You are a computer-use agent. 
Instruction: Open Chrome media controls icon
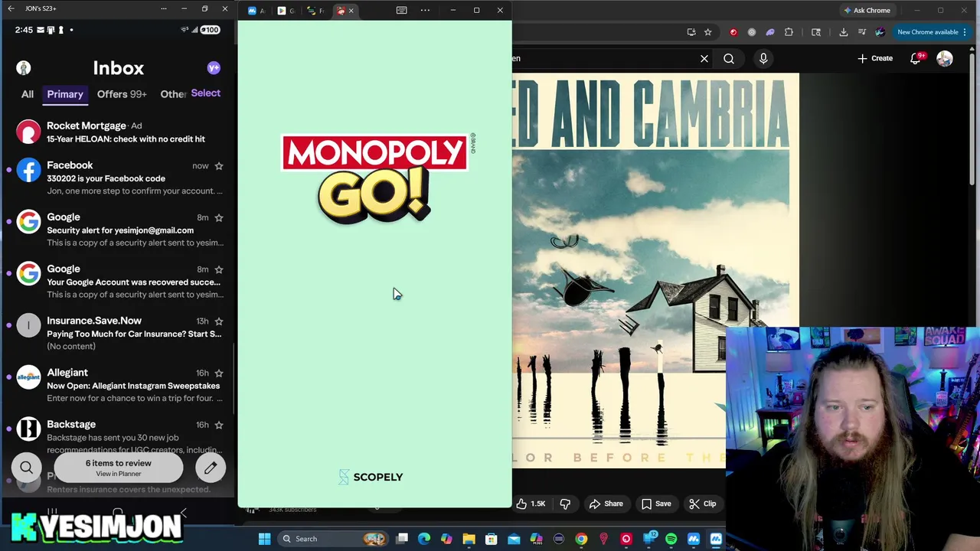point(861,32)
